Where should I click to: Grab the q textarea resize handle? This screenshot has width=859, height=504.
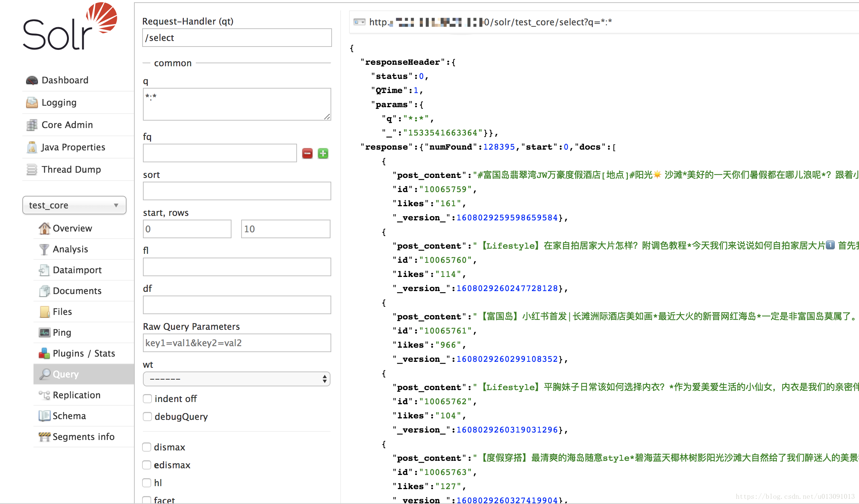tap(327, 117)
